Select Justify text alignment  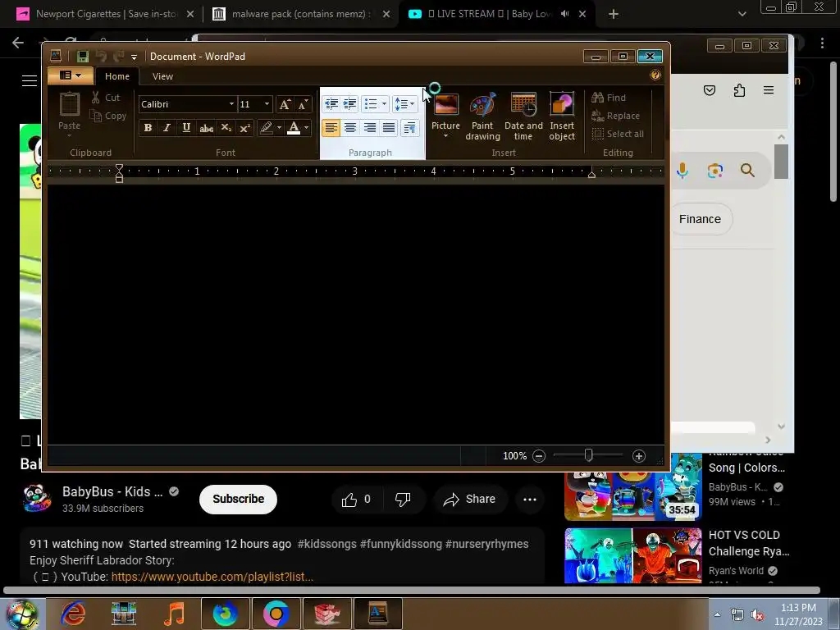[x=389, y=127]
